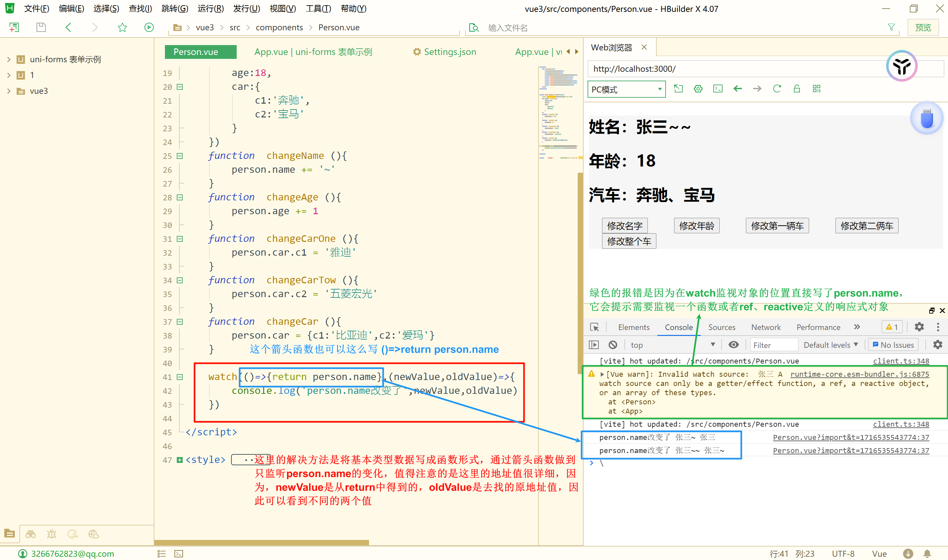
Task: Toggle the console live expression eye
Action: click(733, 344)
